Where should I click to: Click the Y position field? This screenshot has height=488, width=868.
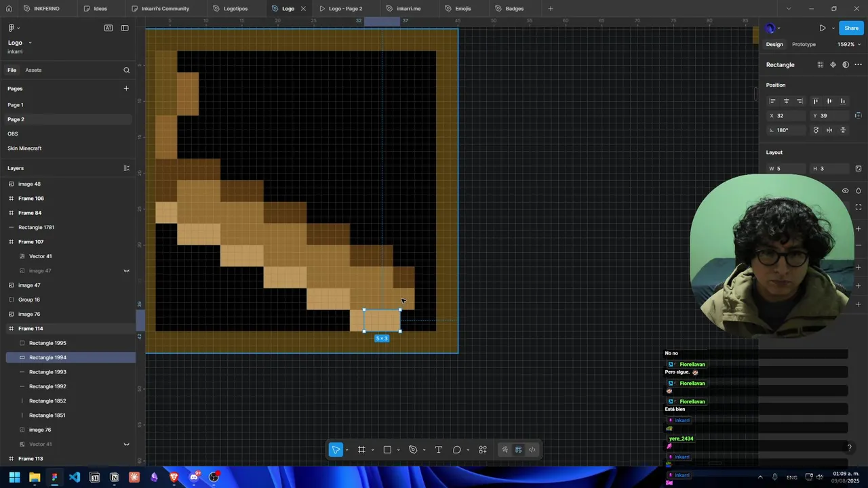pyautogui.click(x=829, y=116)
